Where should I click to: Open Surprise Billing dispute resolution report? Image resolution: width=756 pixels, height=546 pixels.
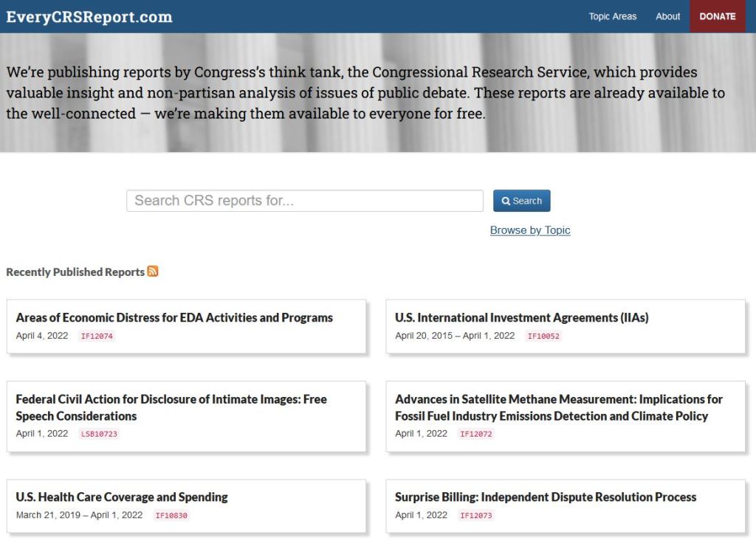tap(546, 497)
